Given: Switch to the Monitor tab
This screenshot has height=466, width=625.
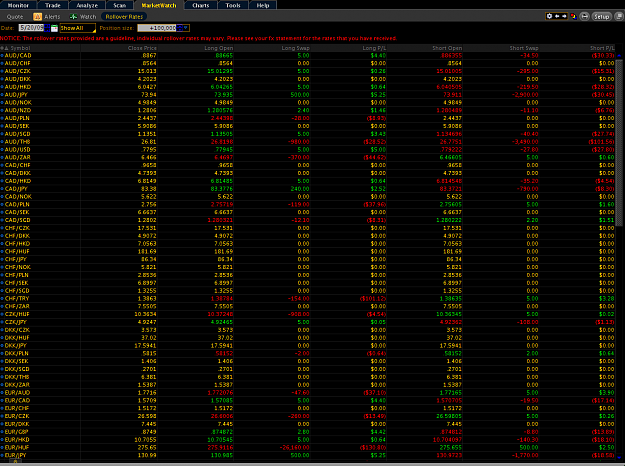Looking at the screenshot, I should pos(18,5).
